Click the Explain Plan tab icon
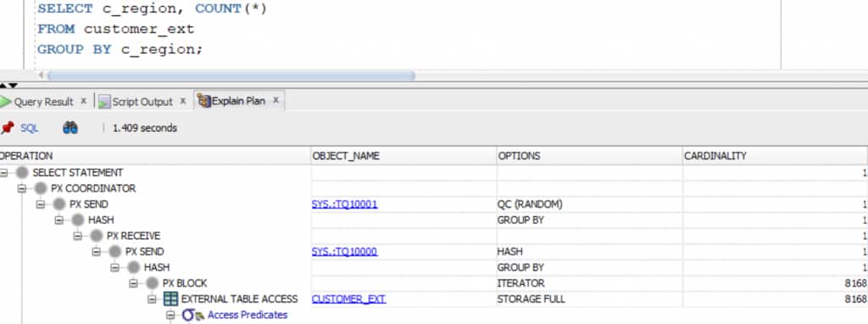The height and width of the screenshot is (324, 868). (204, 101)
